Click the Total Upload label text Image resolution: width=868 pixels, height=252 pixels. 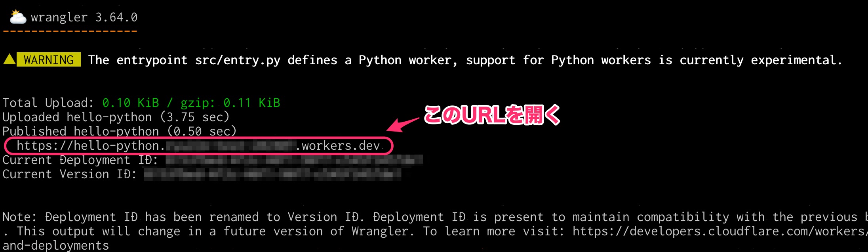(48, 103)
